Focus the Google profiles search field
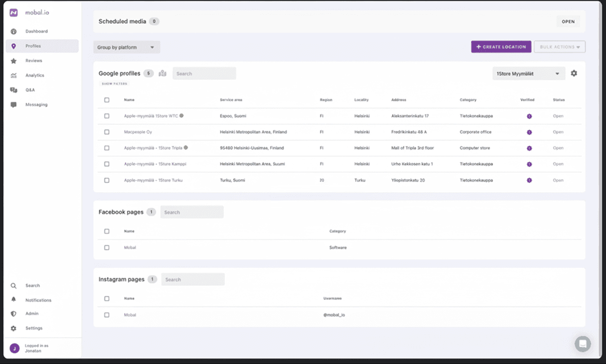Viewport: 606px width, 364px height. pyautogui.click(x=204, y=73)
